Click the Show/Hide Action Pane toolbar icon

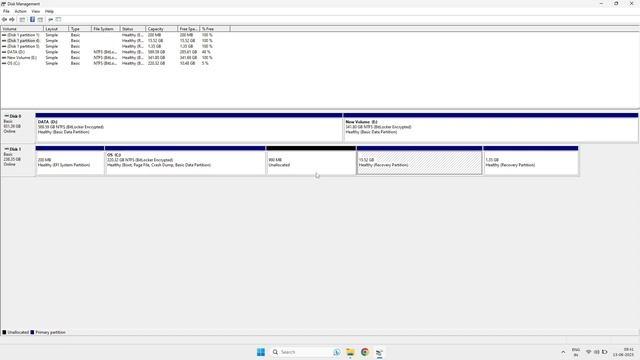pyautogui.click(x=40, y=20)
